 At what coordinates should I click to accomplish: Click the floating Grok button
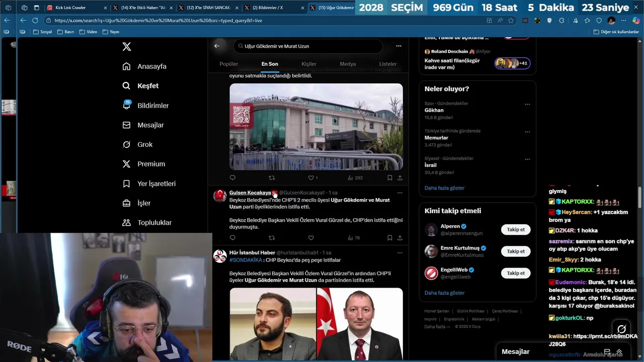click(621, 329)
